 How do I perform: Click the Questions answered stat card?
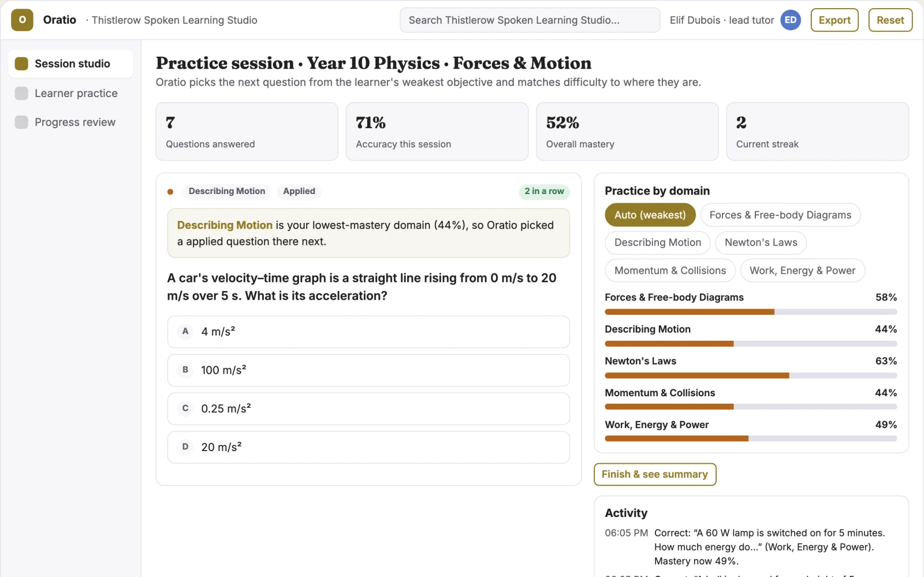pyautogui.click(x=247, y=132)
